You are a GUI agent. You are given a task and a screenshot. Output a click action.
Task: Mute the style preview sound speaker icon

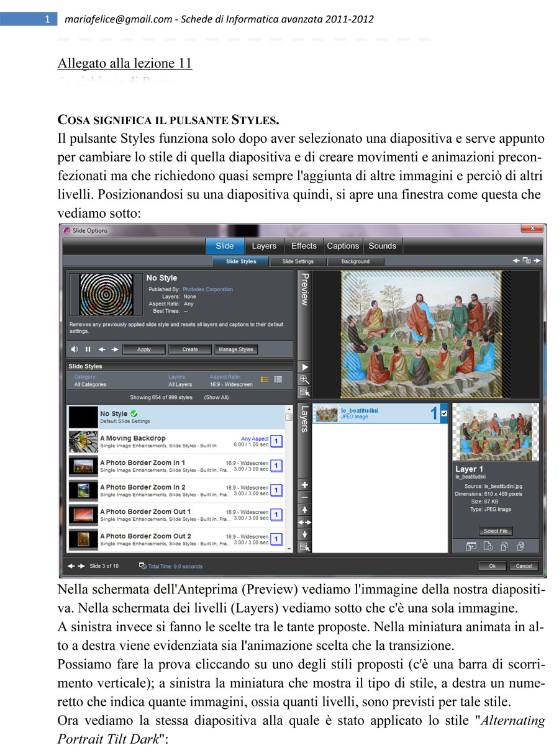click(x=75, y=349)
